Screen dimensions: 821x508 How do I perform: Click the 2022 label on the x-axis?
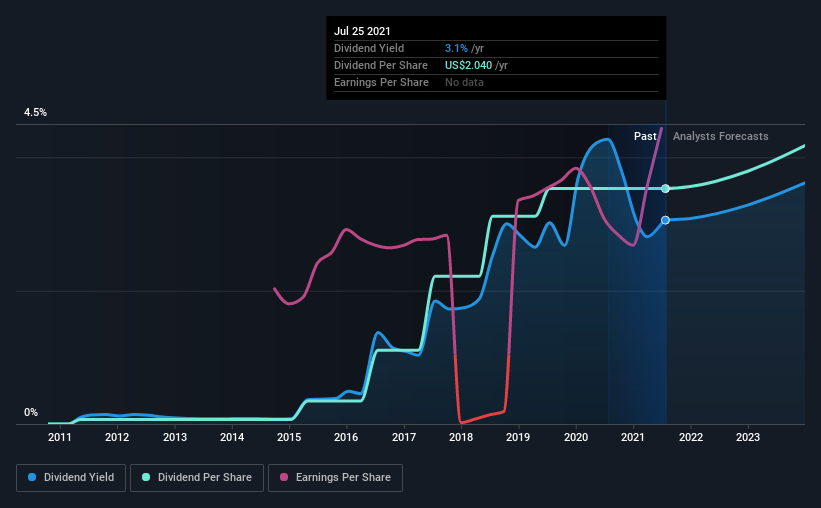tap(691, 437)
